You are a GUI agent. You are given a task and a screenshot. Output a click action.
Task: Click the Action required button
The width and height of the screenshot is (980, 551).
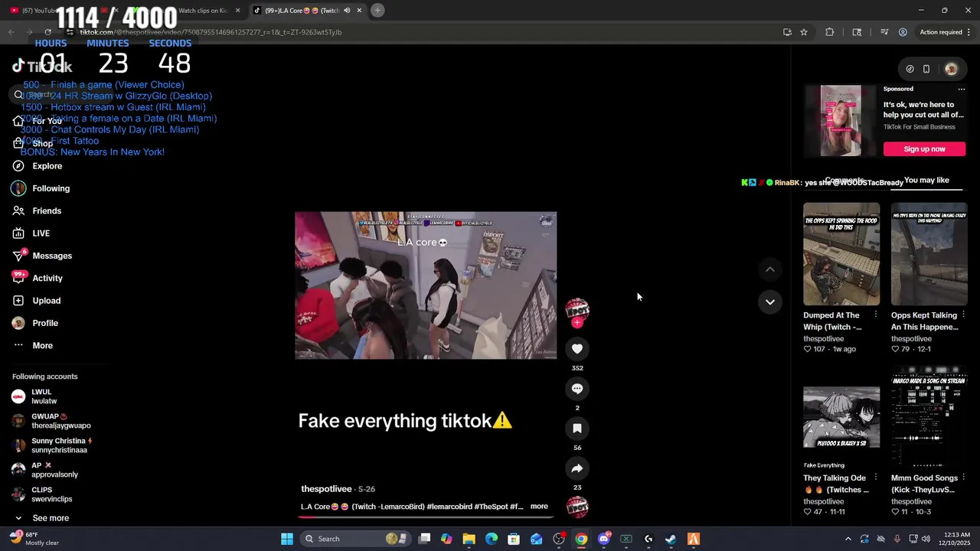pos(941,32)
